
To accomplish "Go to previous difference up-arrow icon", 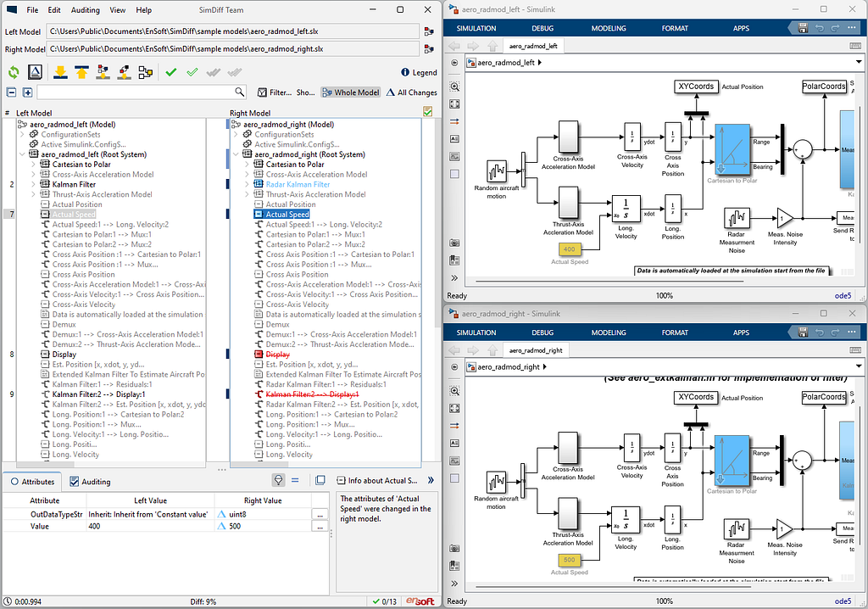I will click(x=82, y=72).
